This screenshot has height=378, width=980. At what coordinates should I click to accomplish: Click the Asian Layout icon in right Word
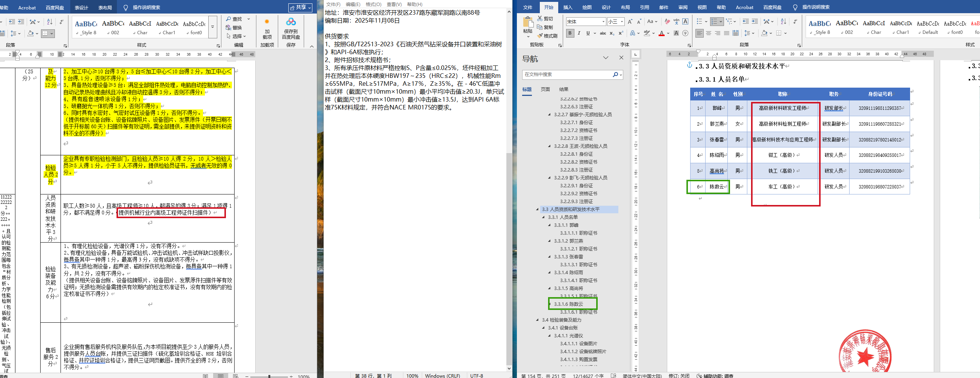pyautogui.click(x=766, y=22)
